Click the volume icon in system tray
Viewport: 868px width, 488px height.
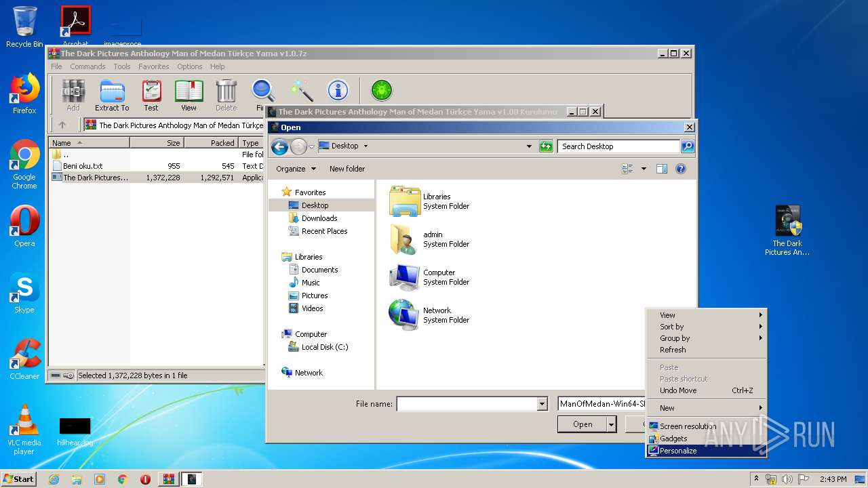[x=787, y=479]
